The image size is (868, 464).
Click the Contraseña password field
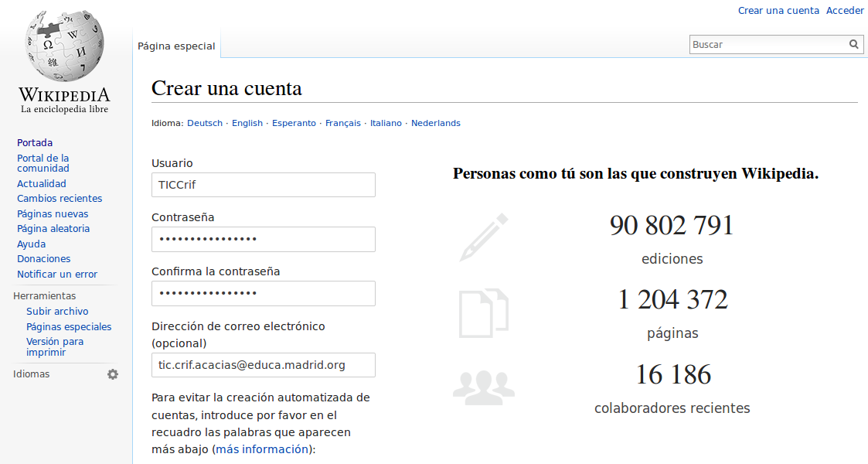[264, 239]
